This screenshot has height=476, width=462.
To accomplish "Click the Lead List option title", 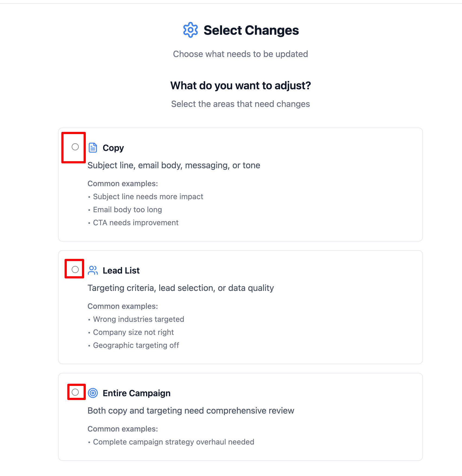I will pos(121,271).
